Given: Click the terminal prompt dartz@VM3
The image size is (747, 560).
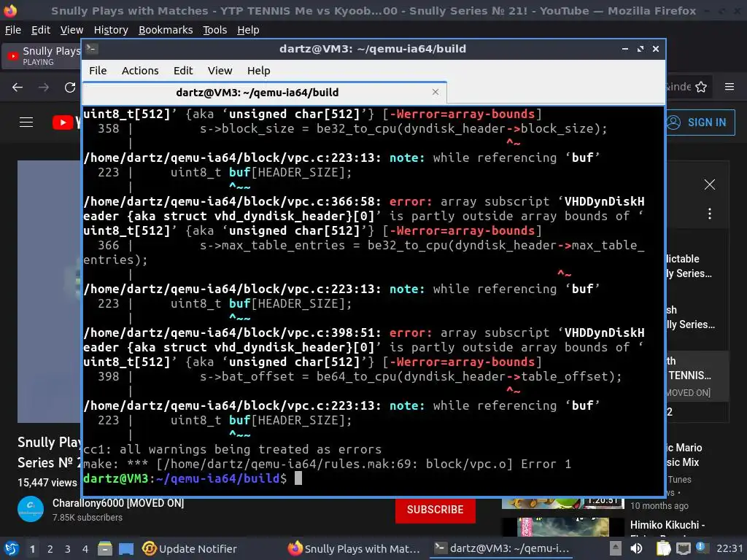Looking at the screenshot, I should (x=116, y=478).
